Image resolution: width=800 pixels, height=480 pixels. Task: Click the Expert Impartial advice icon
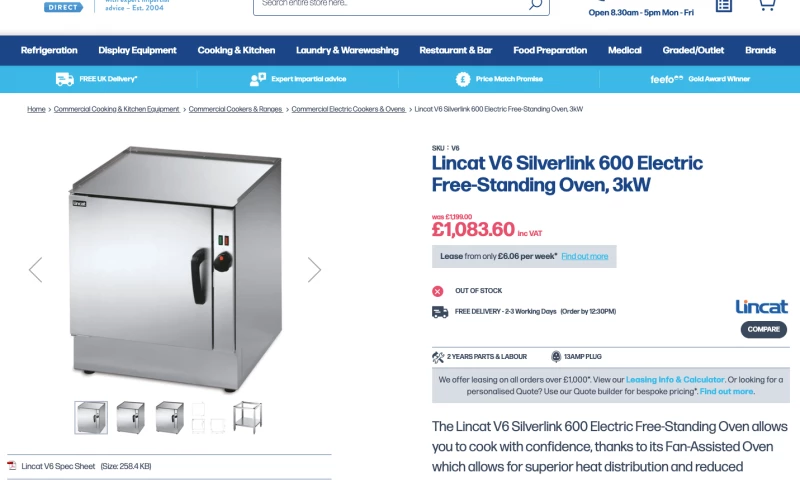pos(258,79)
